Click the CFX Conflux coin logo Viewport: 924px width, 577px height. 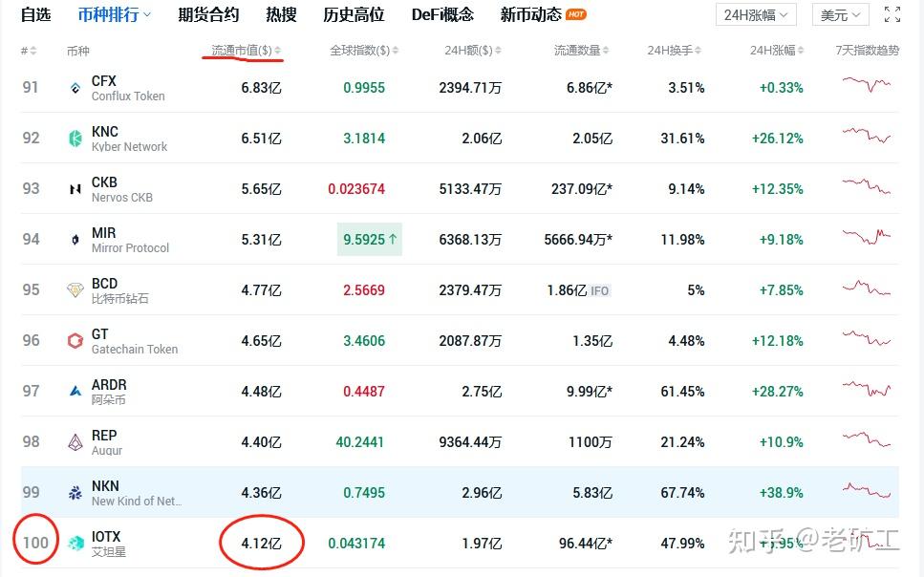coord(75,88)
